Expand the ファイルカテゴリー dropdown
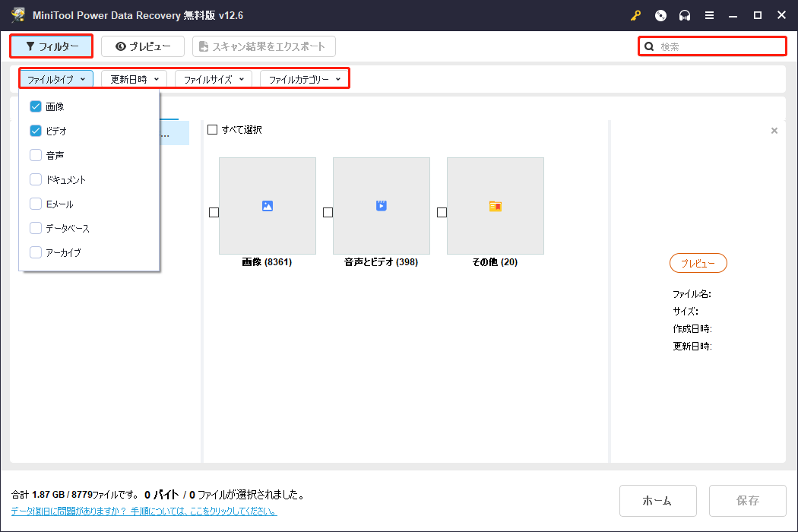 pyautogui.click(x=304, y=79)
